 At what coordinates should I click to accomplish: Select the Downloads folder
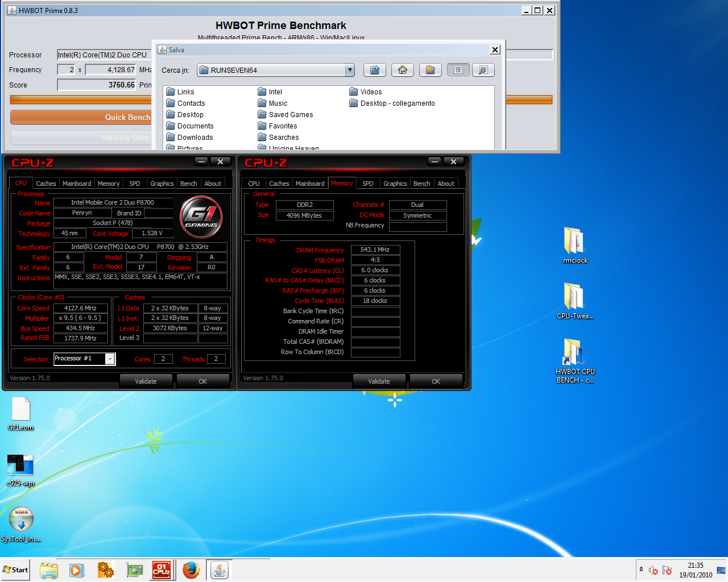point(189,137)
